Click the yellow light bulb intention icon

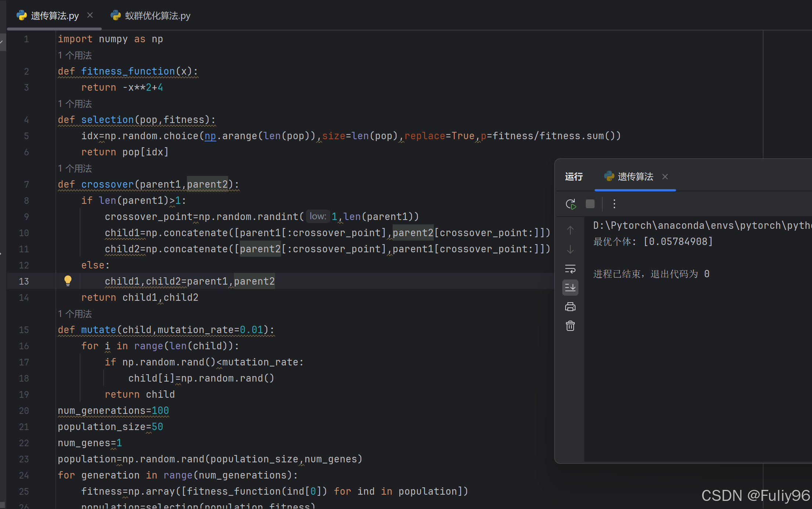68,281
